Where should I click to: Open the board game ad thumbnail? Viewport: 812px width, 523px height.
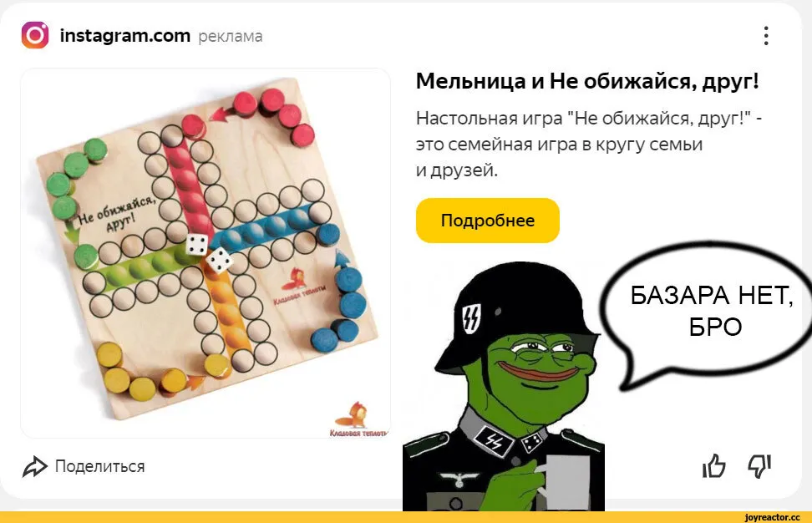[205, 253]
